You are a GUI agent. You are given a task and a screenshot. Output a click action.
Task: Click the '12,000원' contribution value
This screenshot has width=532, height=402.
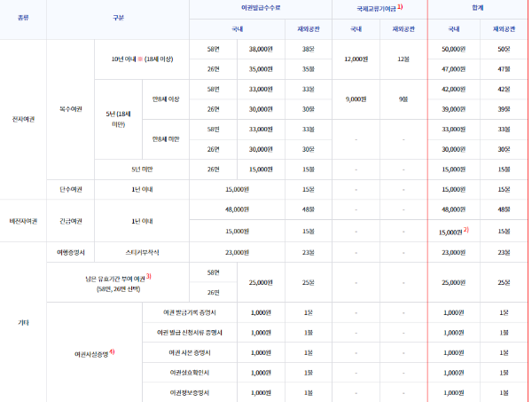pyautogui.click(x=356, y=59)
